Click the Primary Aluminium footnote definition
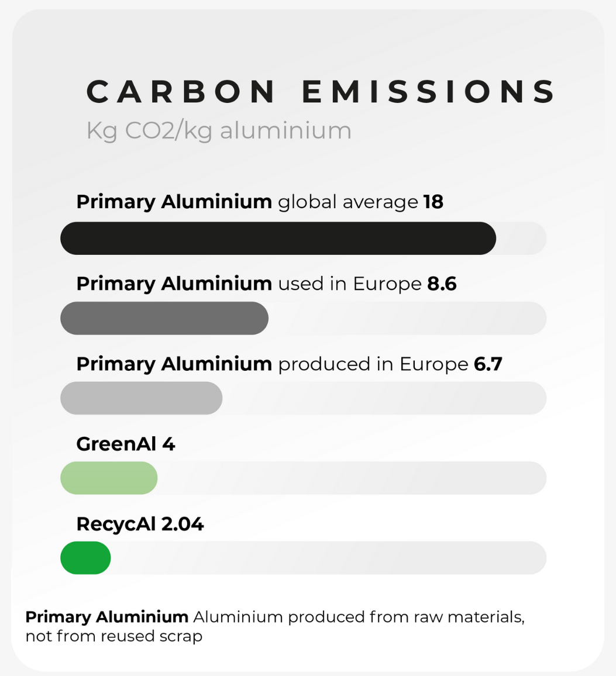 click(274, 626)
